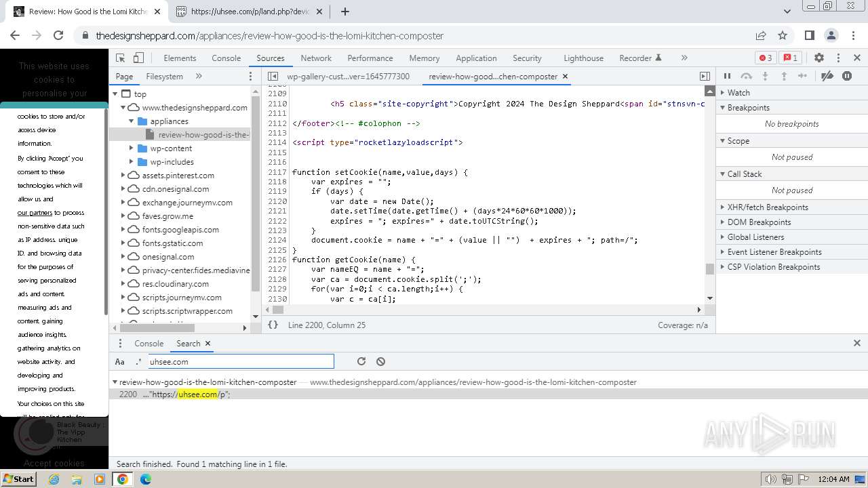This screenshot has width=868, height=488.
Task: Click the pretty print braces icon
Action: [x=273, y=325]
